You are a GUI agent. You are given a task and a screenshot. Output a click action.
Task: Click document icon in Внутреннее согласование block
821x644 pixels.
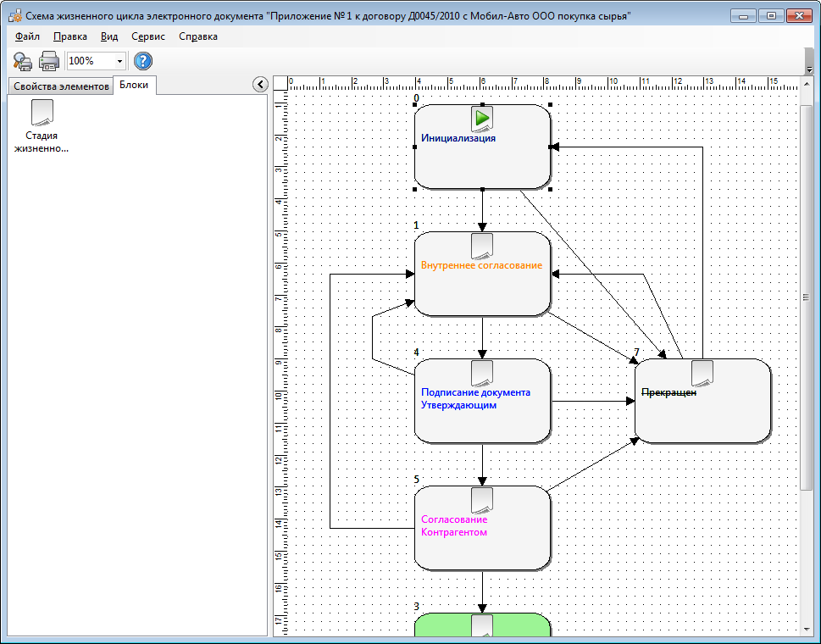[482, 246]
